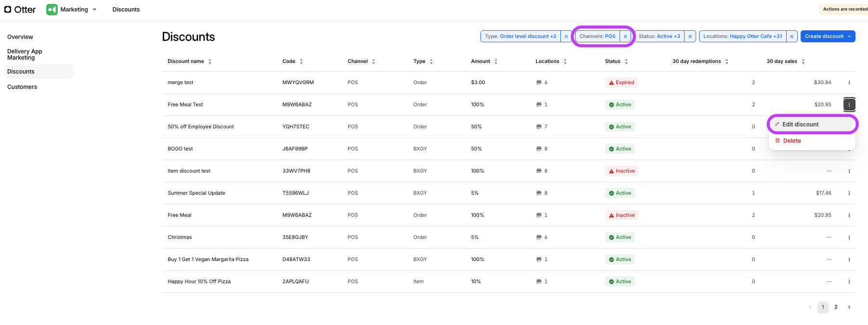Remove the Status: Active filter chip

(x=690, y=37)
